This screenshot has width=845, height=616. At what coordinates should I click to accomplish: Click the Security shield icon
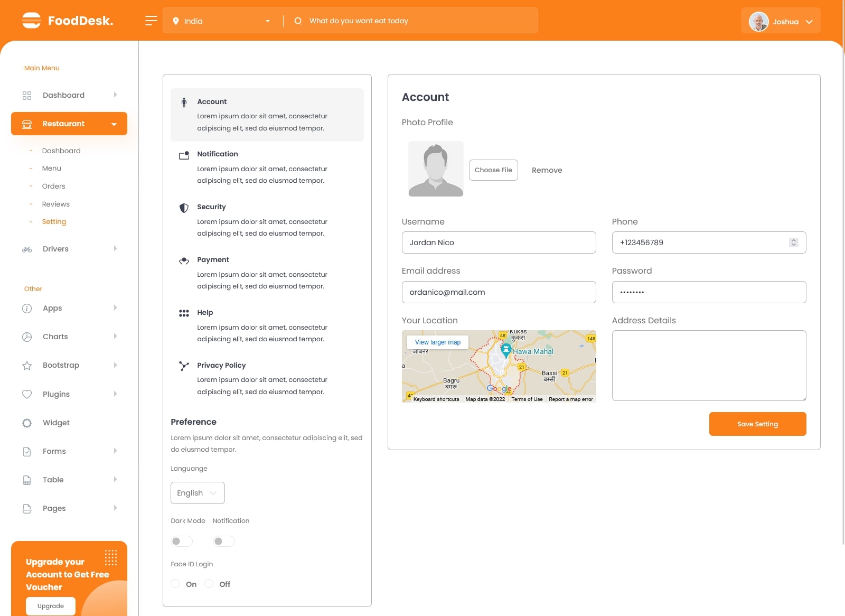pyautogui.click(x=184, y=208)
